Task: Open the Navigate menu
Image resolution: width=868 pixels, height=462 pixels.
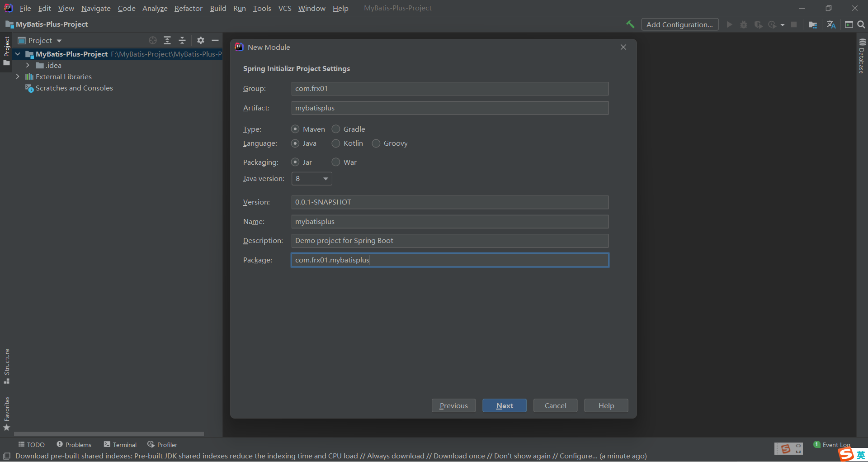Action: click(x=96, y=8)
